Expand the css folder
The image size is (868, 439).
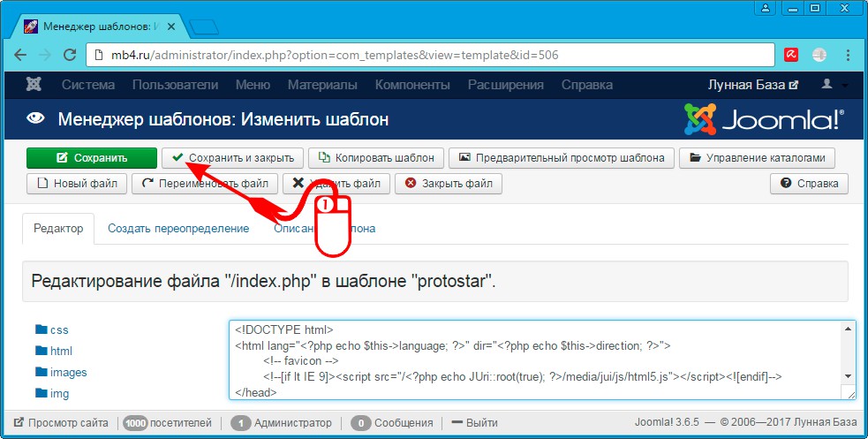coord(52,330)
